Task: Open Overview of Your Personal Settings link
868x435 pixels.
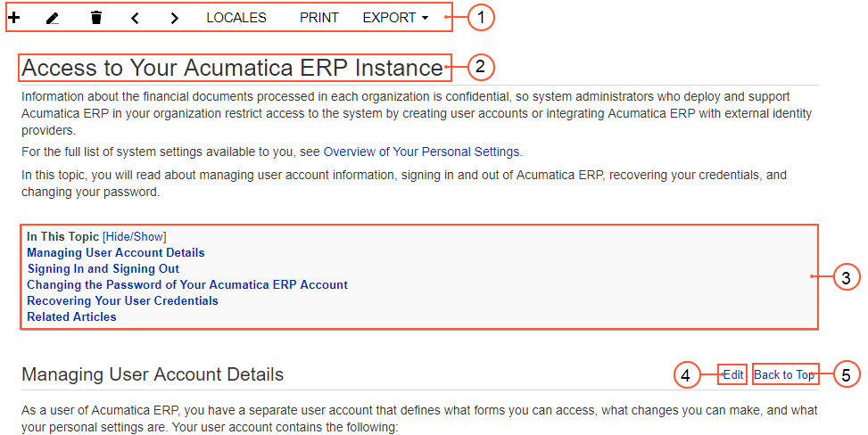Action: pos(422,152)
